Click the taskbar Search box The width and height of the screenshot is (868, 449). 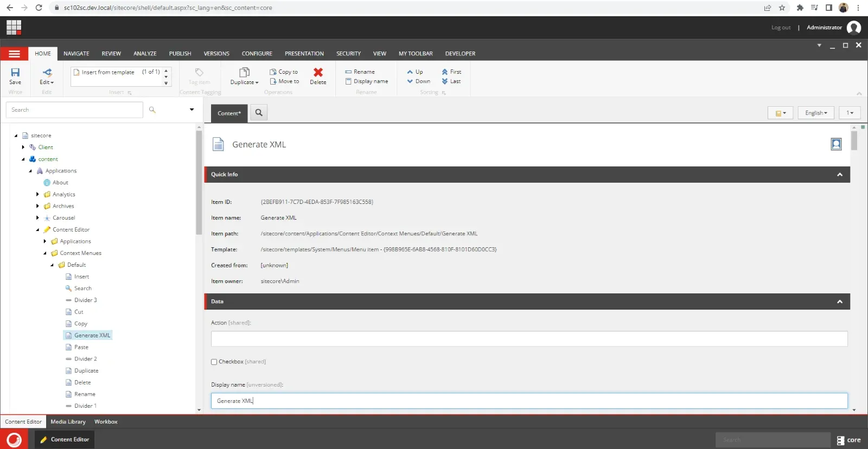(773, 440)
